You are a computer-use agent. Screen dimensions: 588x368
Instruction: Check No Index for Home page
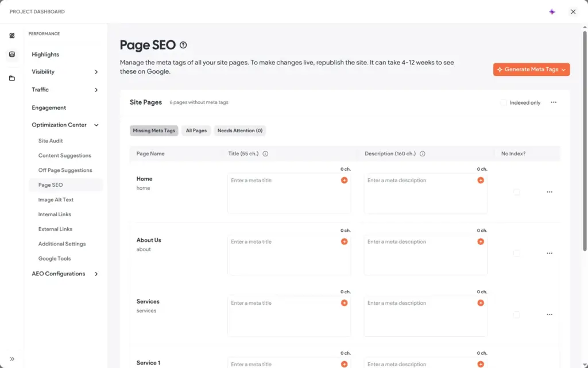[517, 192]
